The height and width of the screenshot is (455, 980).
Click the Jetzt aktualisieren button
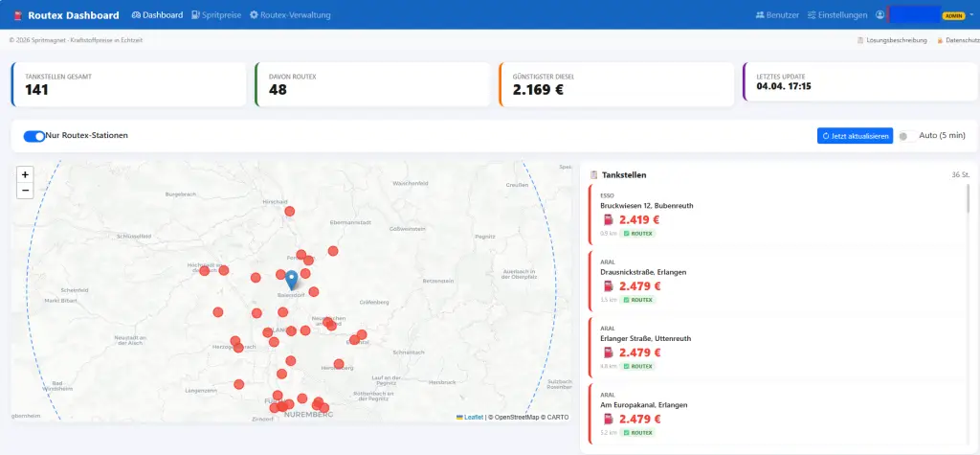tap(855, 136)
